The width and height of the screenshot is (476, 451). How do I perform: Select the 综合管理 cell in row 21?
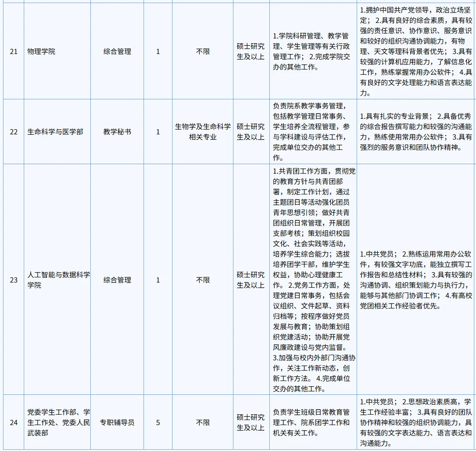coord(117,51)
